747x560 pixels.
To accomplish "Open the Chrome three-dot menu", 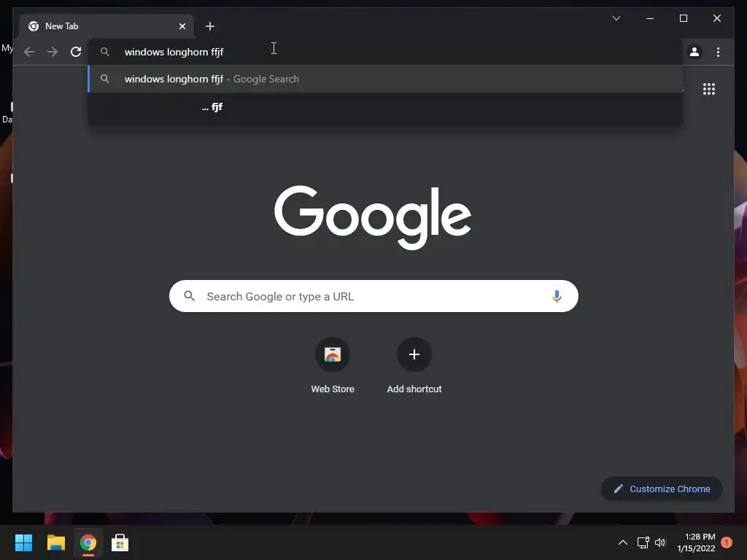I will click(718, 52).
